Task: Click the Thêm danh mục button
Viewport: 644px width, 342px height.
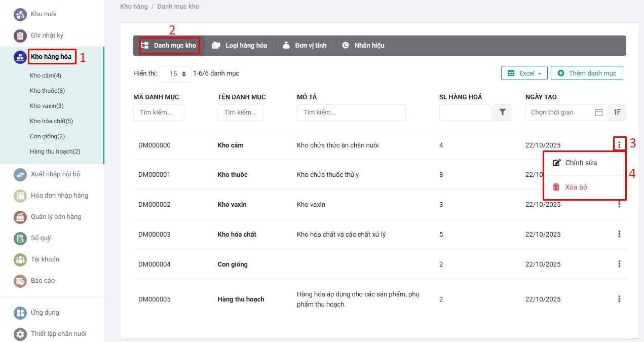Action: coord(587,73)
